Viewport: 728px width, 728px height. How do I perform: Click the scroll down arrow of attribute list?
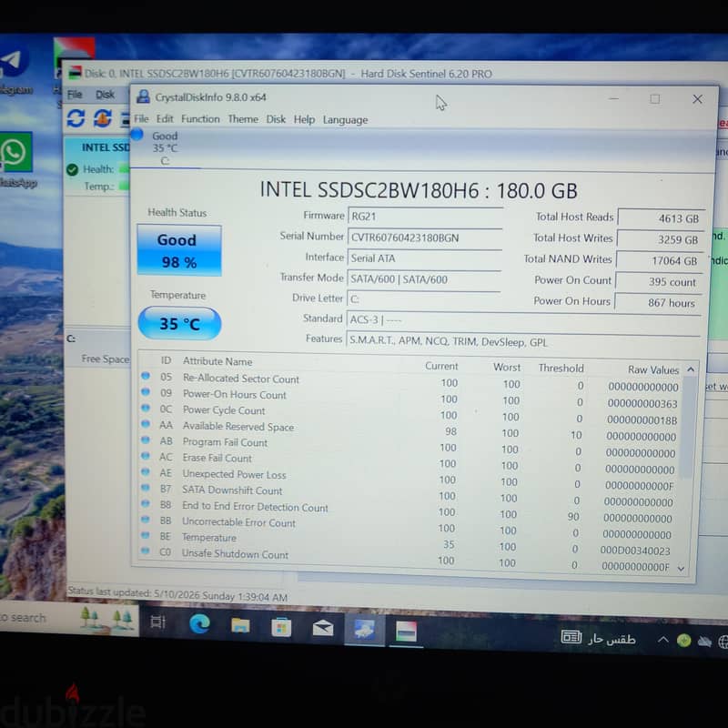point(681,568)
